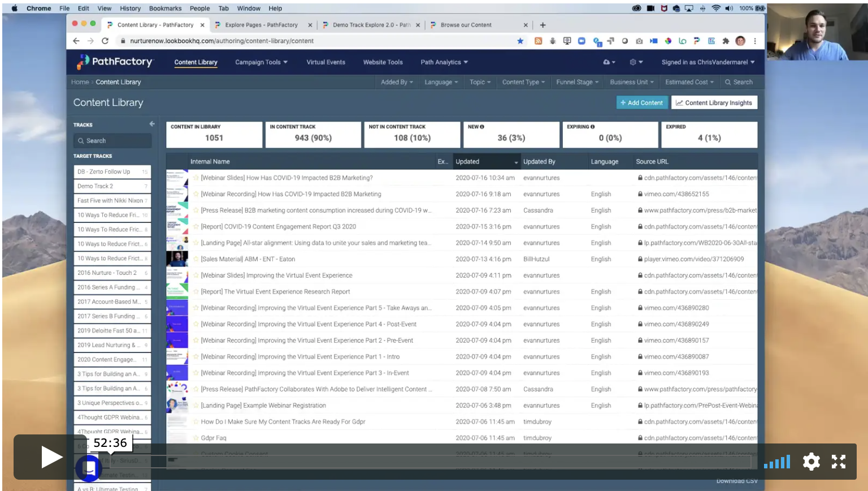
Task: Adjust the video volume bars
Action: click(777, 462)
